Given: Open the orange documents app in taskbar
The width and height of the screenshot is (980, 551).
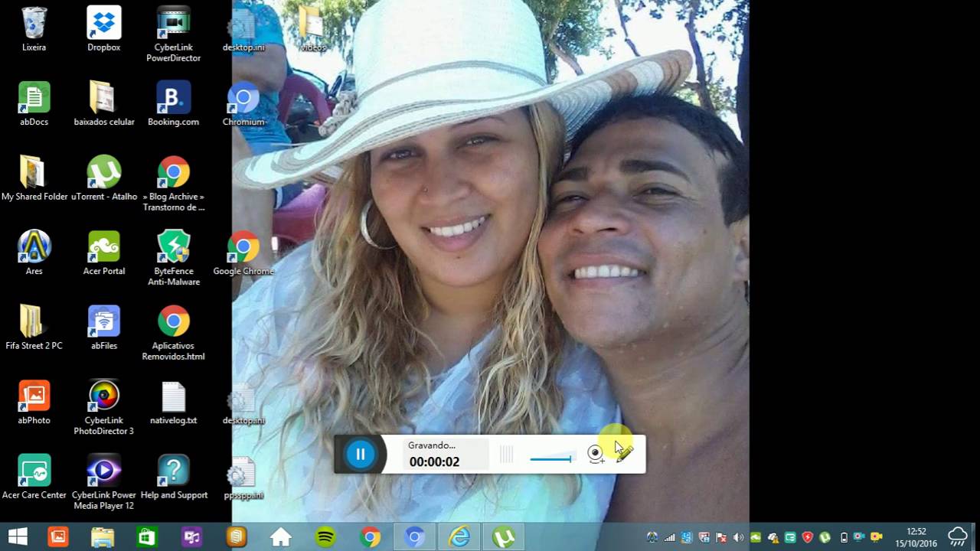Looking at the screenshot, I should [237, 537].
